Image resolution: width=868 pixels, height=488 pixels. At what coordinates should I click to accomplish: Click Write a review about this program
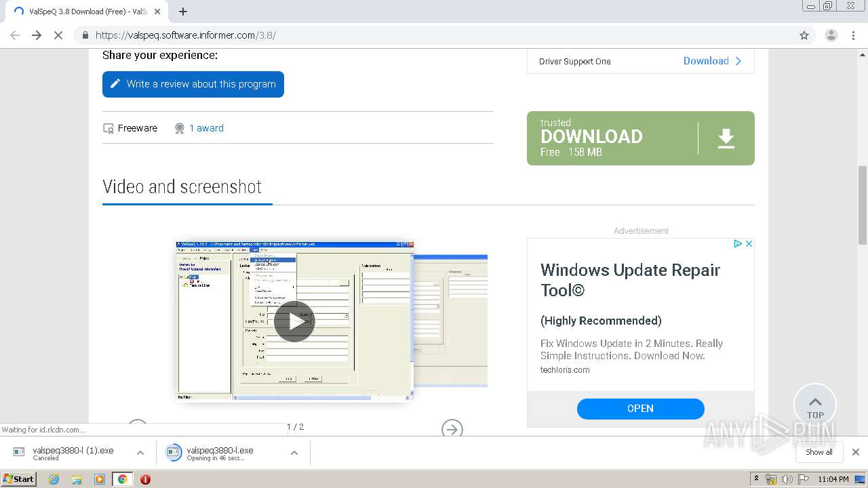[193, 84]
